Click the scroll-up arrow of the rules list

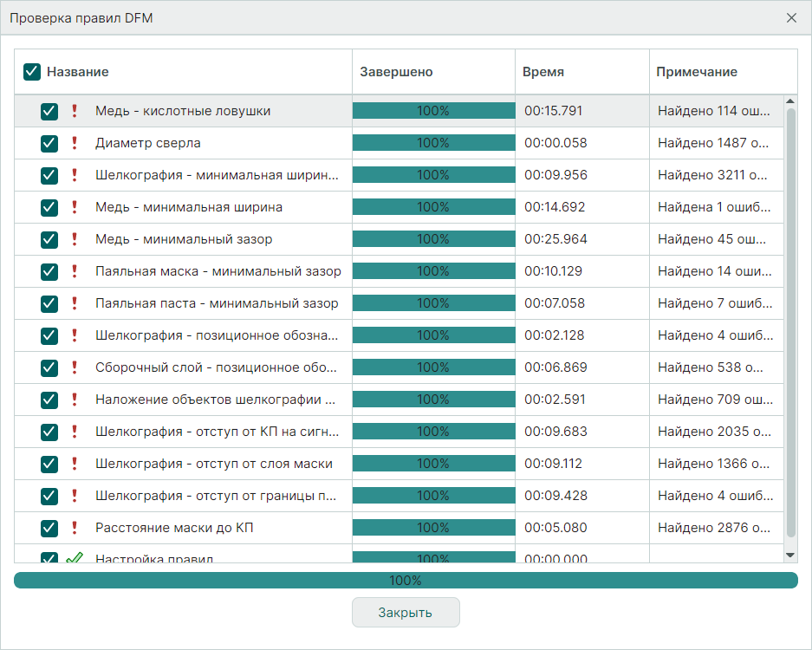tap(789, 101)
